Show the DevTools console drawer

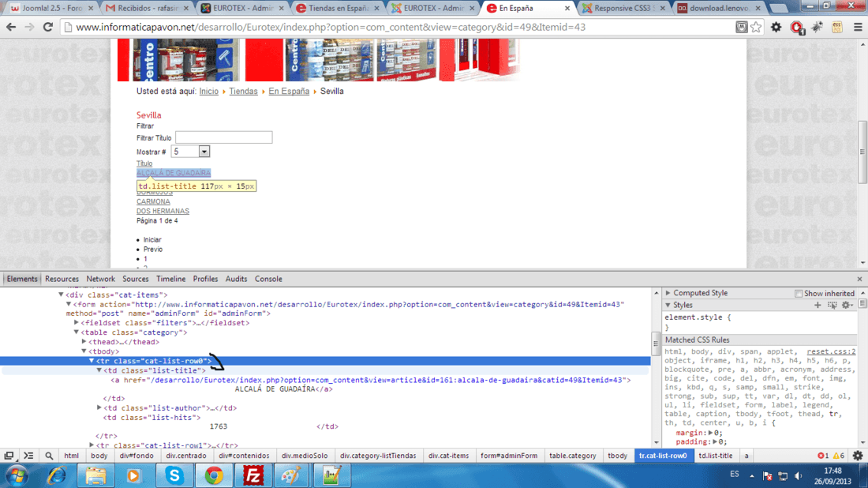[x=28, y=456]
